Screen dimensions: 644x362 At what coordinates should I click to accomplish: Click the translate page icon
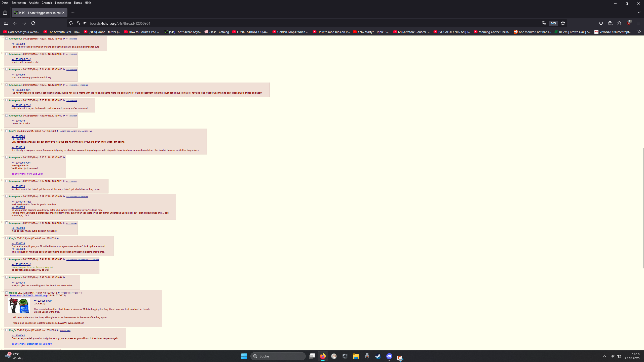544,23
